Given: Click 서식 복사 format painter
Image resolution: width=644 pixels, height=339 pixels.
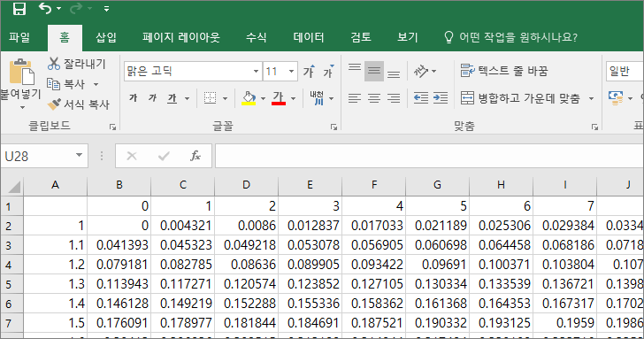Looking at the screenshot, I should tap(79, 104).
